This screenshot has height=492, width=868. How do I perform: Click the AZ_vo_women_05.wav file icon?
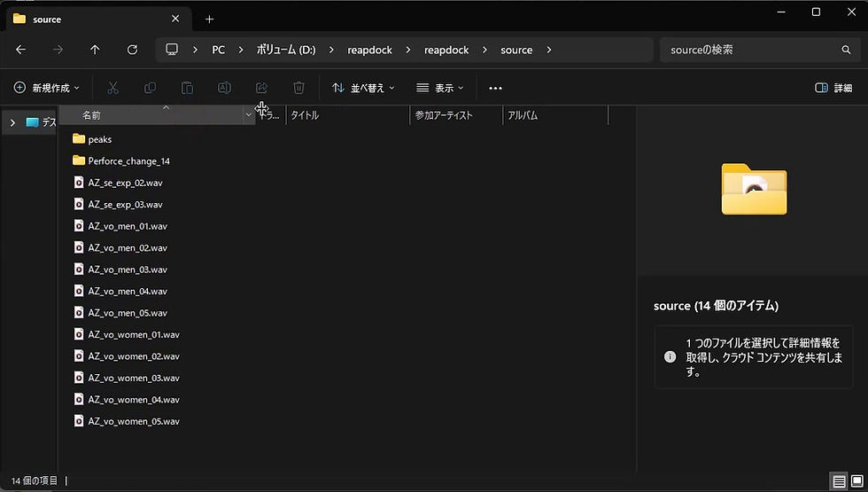pos(79,420)
